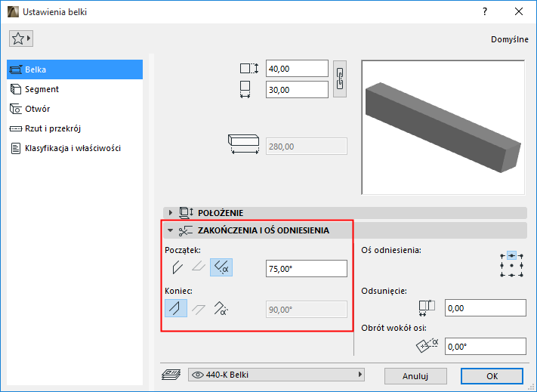
Task: Switch to Rzut i przekrój page
Action: point(75,128)
